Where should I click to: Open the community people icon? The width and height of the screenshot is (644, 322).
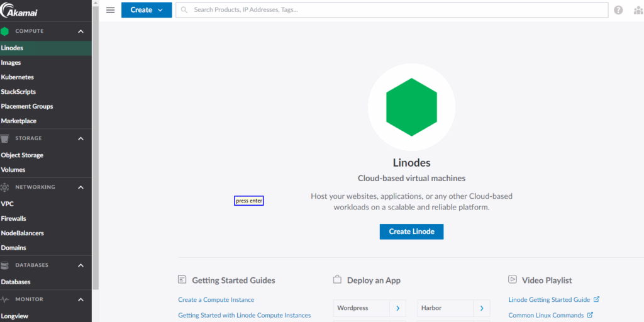638,10
